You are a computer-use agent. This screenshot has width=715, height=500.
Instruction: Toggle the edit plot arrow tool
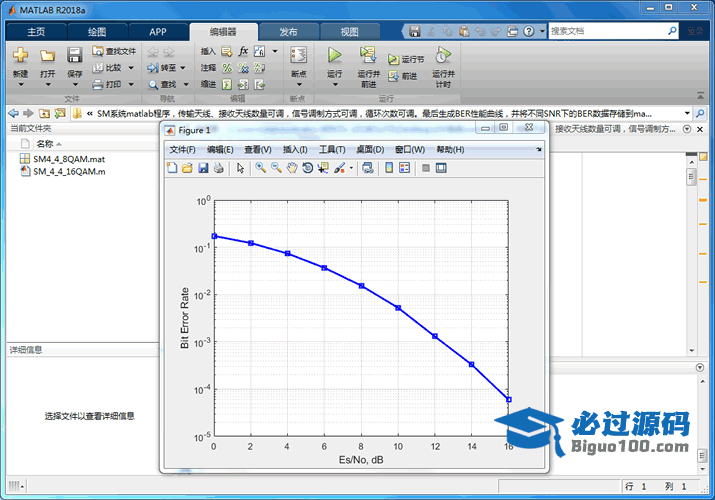(240, 168)
